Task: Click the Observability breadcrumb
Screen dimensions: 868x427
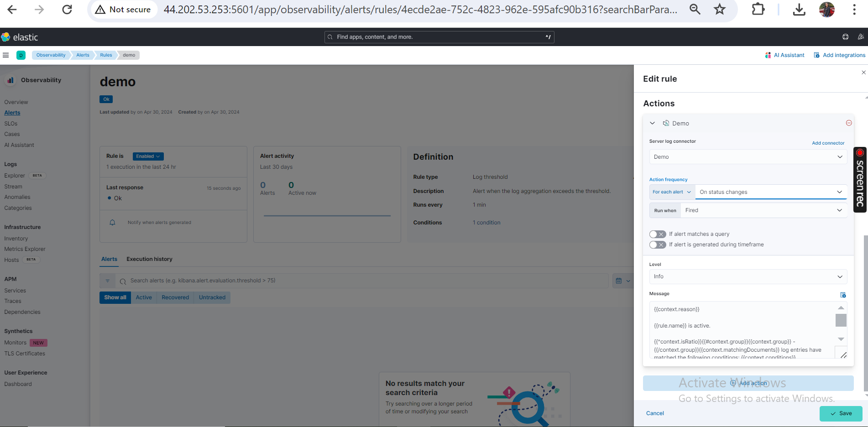Action: pyautogui.click(x=51, y=55)
